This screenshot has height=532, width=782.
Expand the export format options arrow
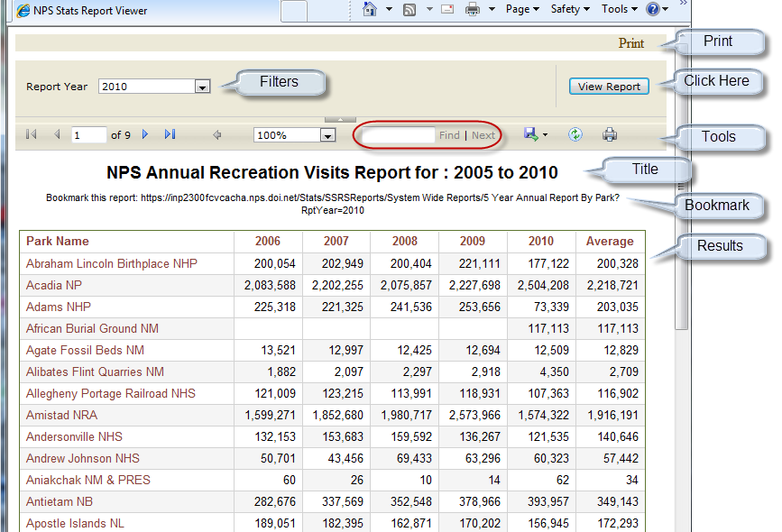tap(543, 133)
